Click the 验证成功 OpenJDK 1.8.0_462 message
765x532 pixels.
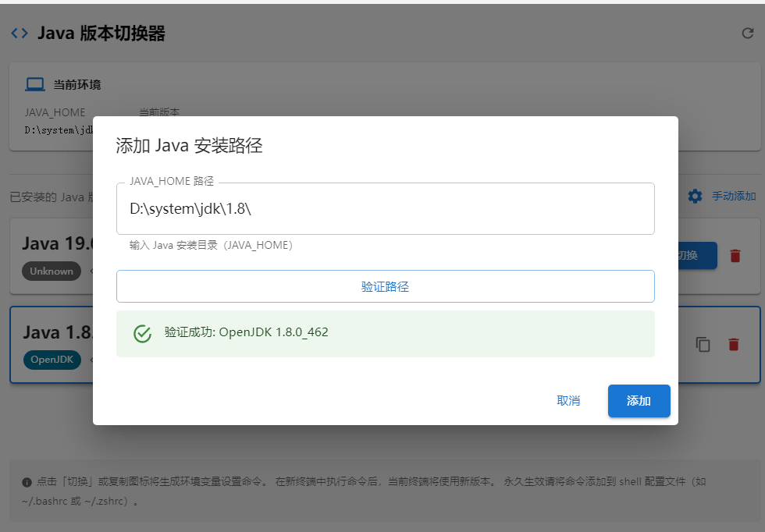click(x=246, y=332)
